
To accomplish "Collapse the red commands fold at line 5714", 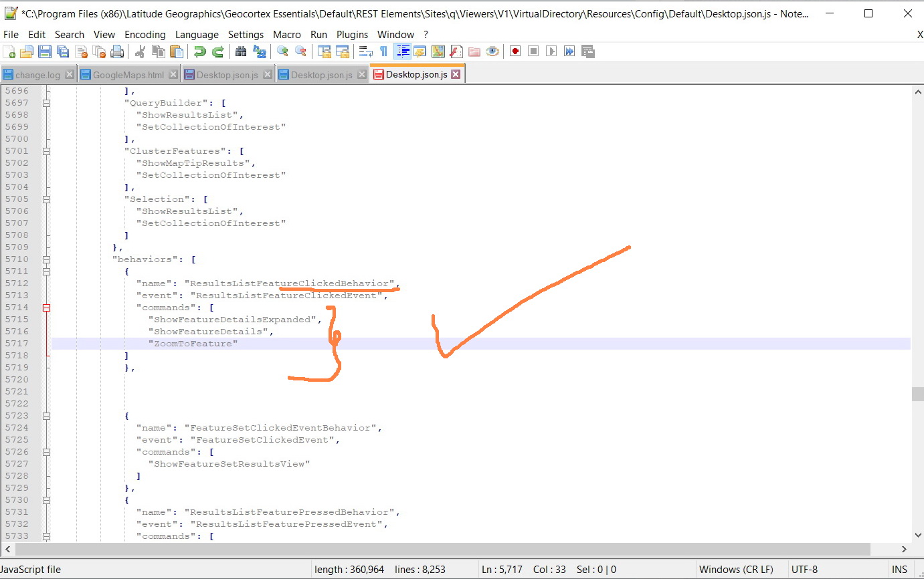I will click(47, 308).
